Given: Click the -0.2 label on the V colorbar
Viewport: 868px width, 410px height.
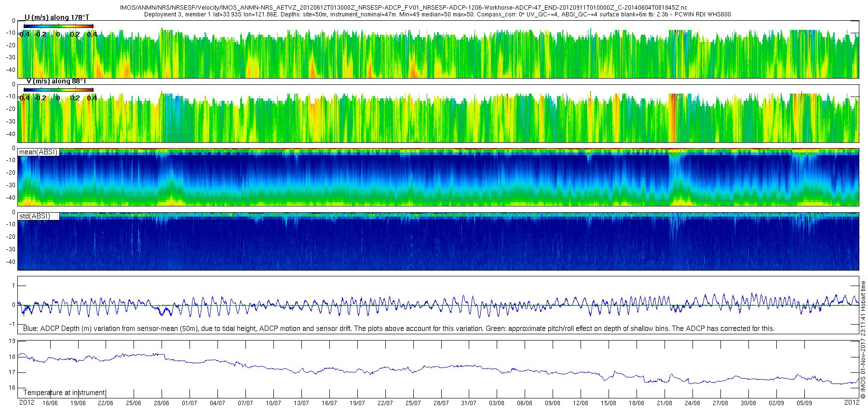Looking at the screenshot, I should (41, 98).
